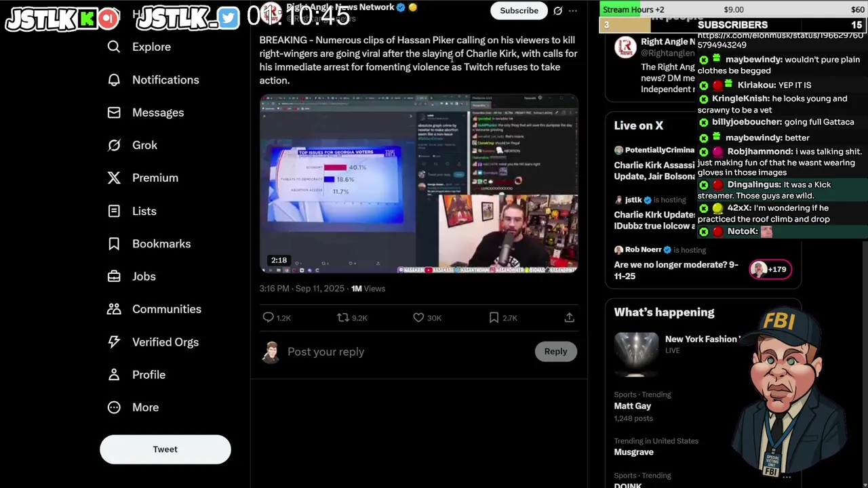Open Right Angle News Network profile name
The width and height of the screenshot is (868, 488).
point(340,7)
